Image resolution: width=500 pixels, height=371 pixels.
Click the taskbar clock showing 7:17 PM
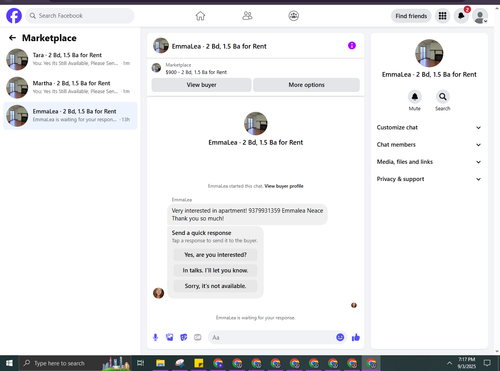[466, 363]
